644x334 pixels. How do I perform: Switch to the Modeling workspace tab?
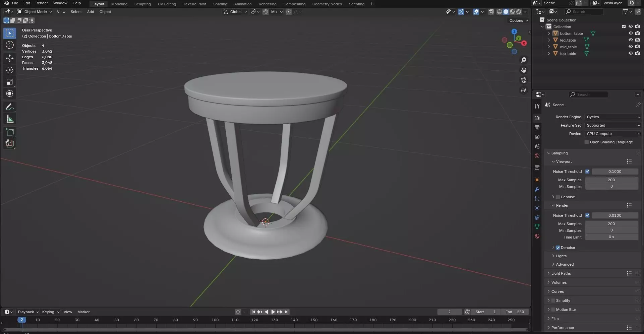(119, 4)
